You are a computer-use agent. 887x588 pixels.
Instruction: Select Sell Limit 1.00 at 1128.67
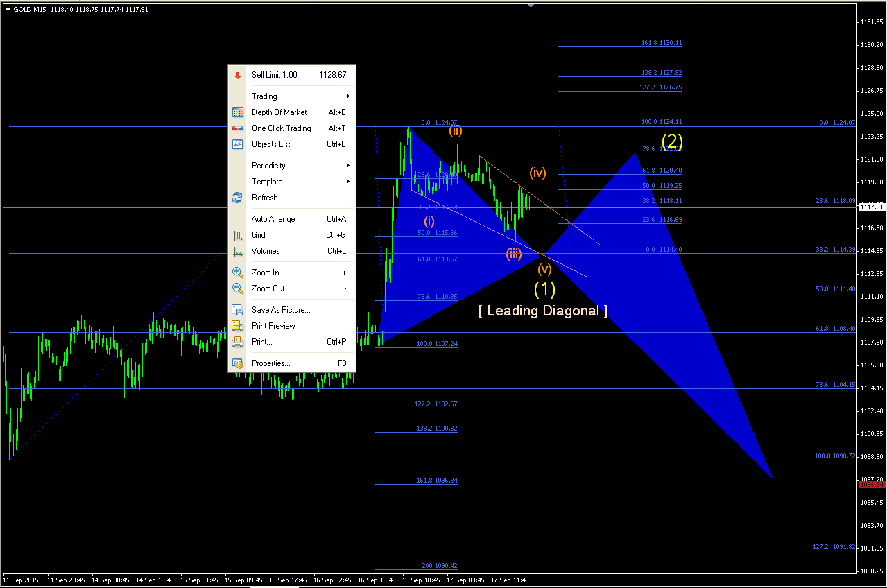(291, 75)
